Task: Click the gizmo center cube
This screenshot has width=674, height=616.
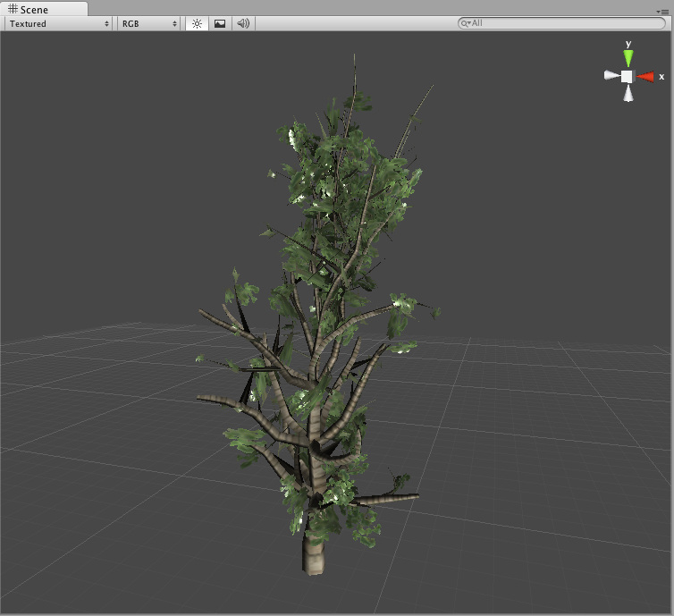Action: coord(628,77)
